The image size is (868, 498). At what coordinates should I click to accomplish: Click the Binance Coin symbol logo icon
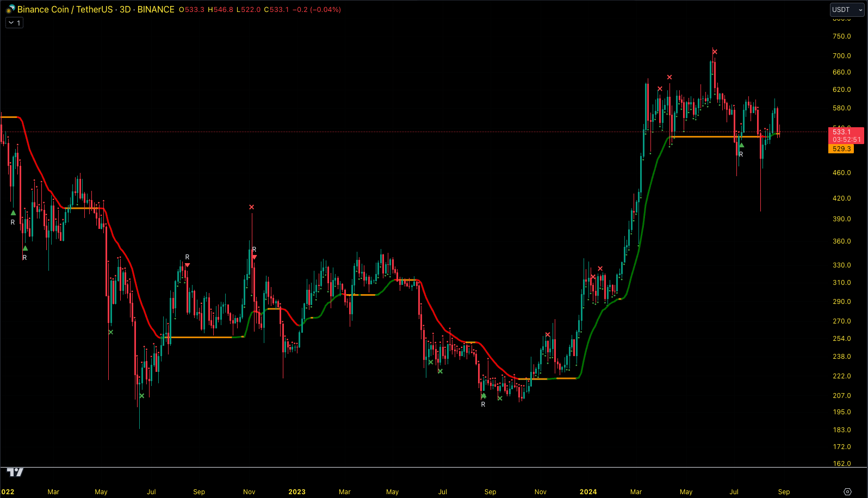pyautogui.click(x=11, y=9)
